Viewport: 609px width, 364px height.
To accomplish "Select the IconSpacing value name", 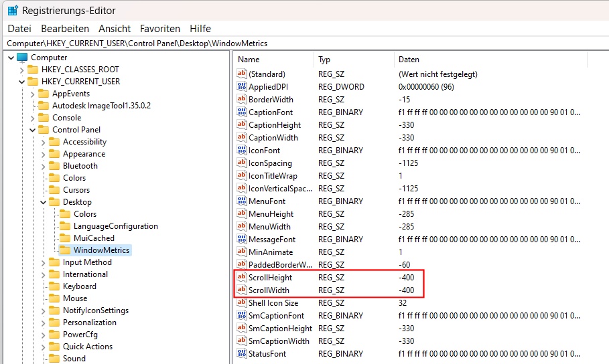I will pos(270,163).
